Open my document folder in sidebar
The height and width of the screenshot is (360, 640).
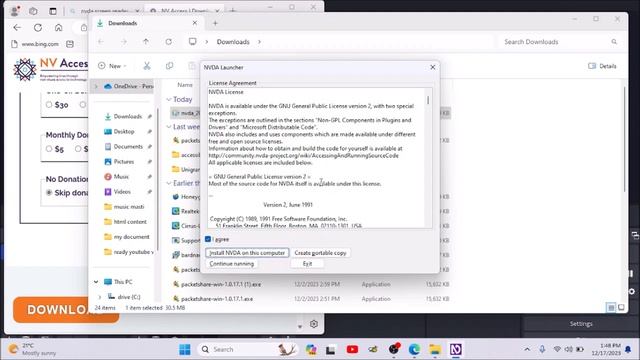(131, 237)
